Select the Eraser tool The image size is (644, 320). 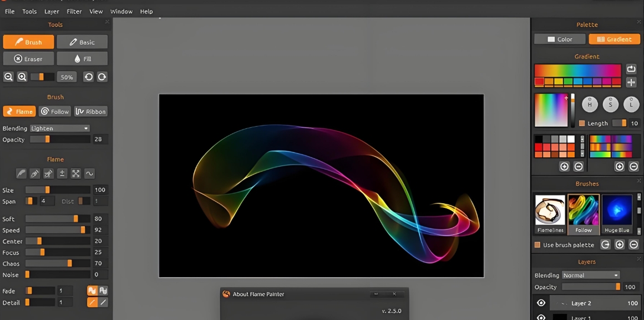coord(28,59)
